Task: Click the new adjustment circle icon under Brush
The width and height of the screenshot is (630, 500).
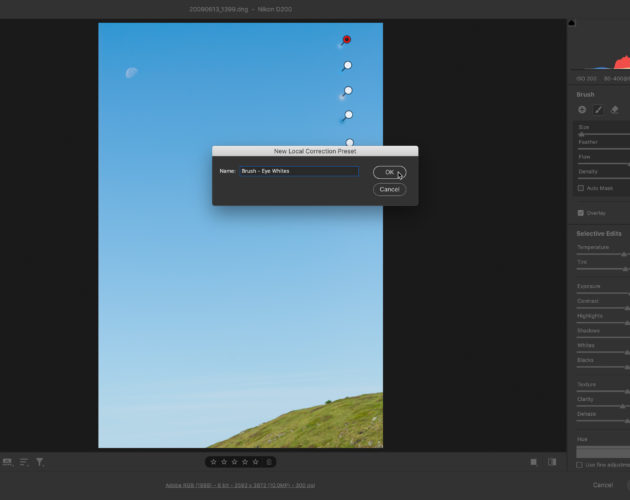Action: [582, 109]
